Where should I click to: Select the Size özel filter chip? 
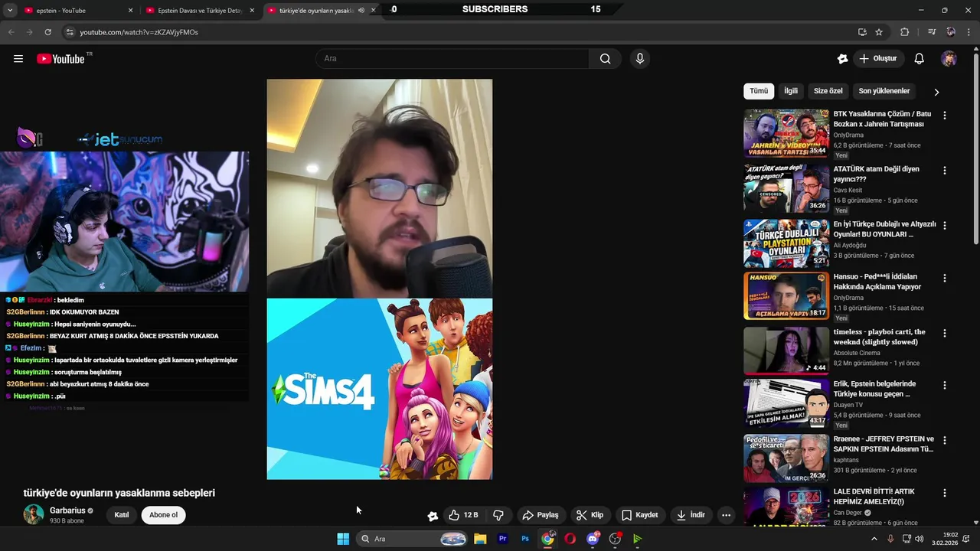828,91
